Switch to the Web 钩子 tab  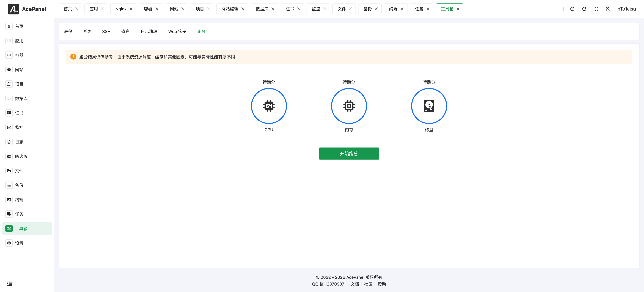coord(177,31)
